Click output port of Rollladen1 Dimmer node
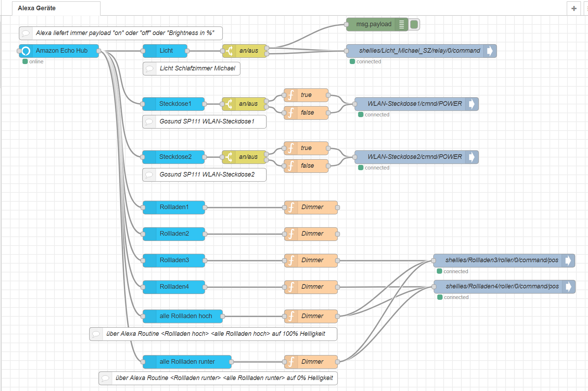 coord(338,207)
